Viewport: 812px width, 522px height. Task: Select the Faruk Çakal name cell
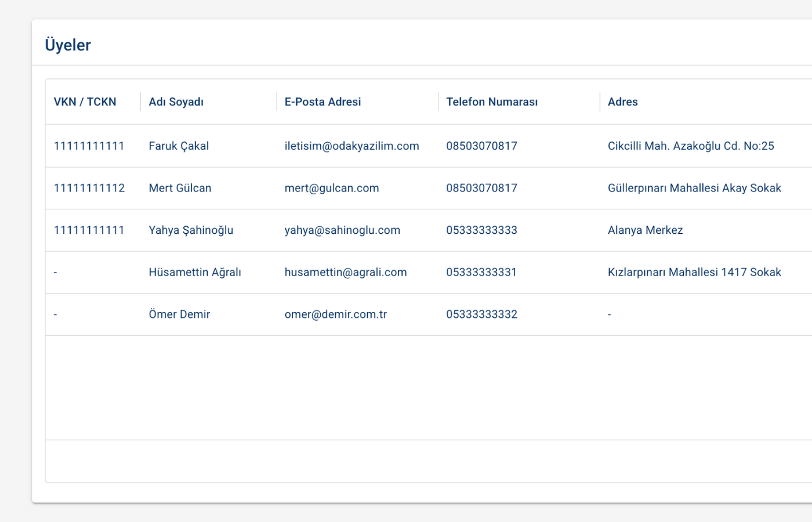pos(179,146)
